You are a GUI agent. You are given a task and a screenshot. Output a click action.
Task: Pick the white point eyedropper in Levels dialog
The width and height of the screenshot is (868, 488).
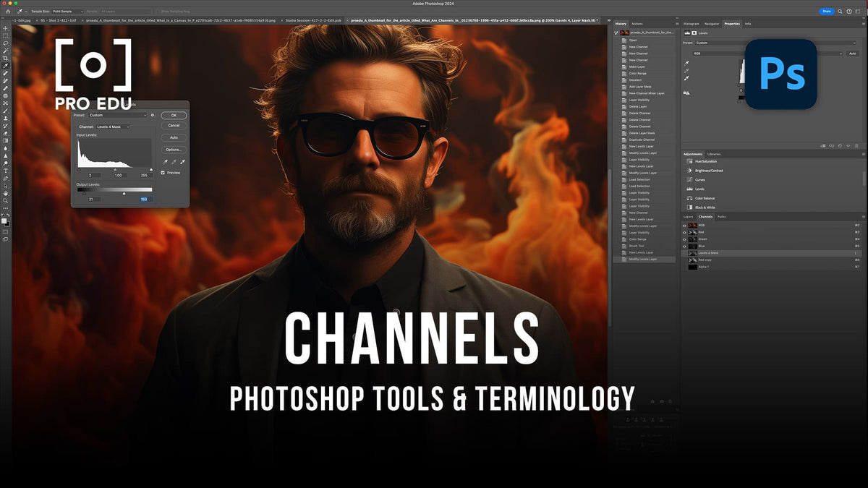[x=182, y=162]
